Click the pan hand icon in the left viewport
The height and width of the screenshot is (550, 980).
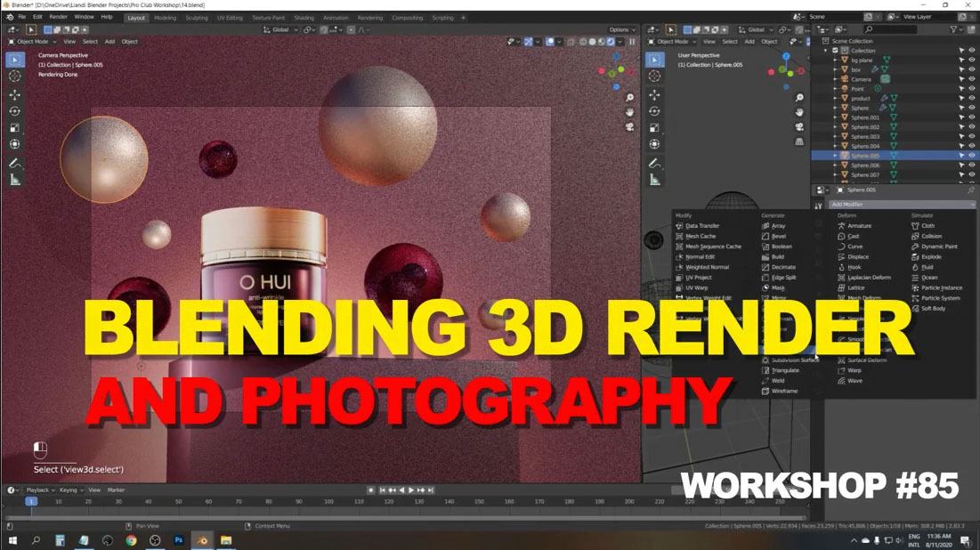[630, 112]
